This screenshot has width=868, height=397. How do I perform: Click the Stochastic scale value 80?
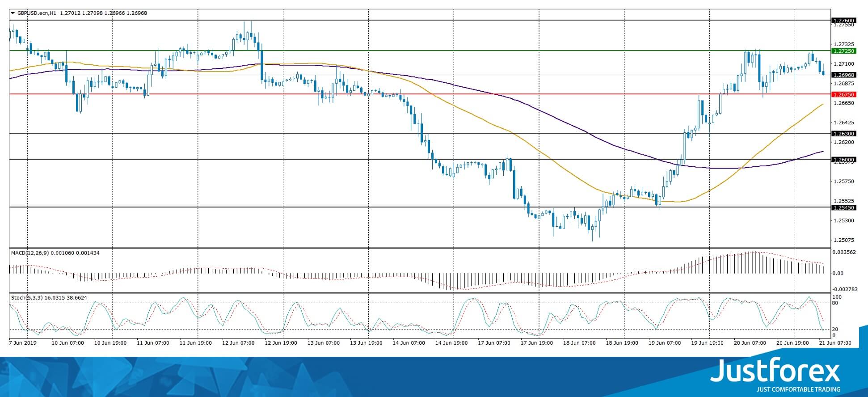834,303
